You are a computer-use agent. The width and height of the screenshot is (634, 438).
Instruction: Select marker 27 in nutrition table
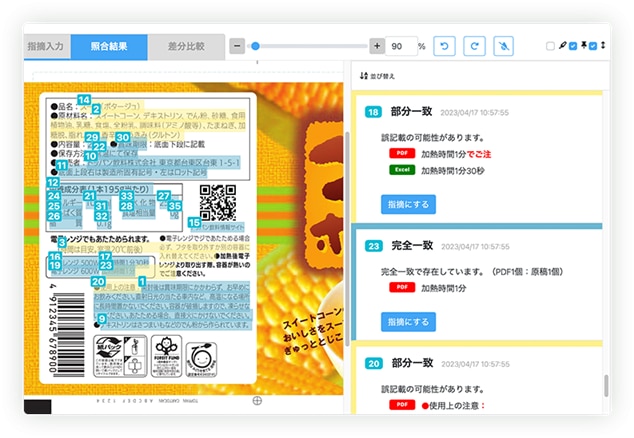[164, 196]
